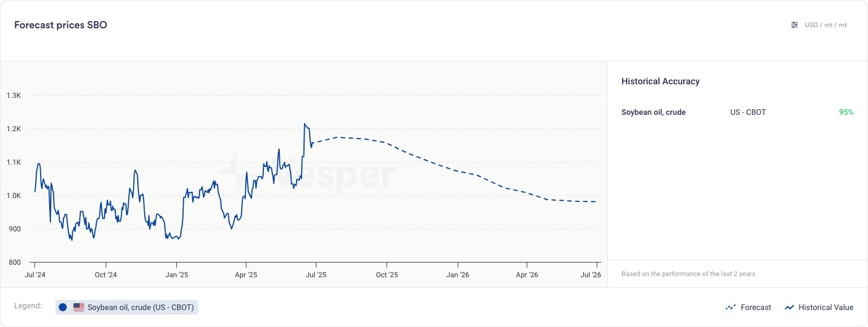Open the "USD / mt / mt" unit selector
Screen dimensions: 868x327
click(x=826, y=25)
